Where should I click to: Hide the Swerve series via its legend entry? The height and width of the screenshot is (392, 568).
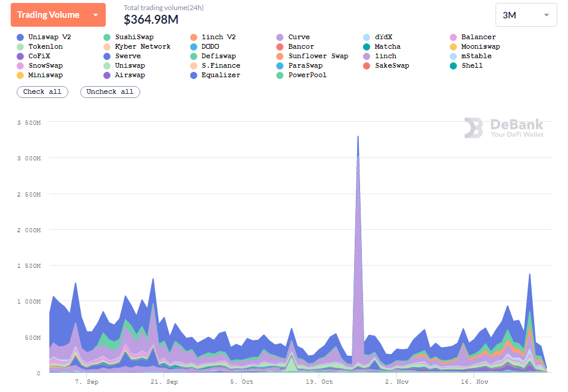tap(122, 56)
